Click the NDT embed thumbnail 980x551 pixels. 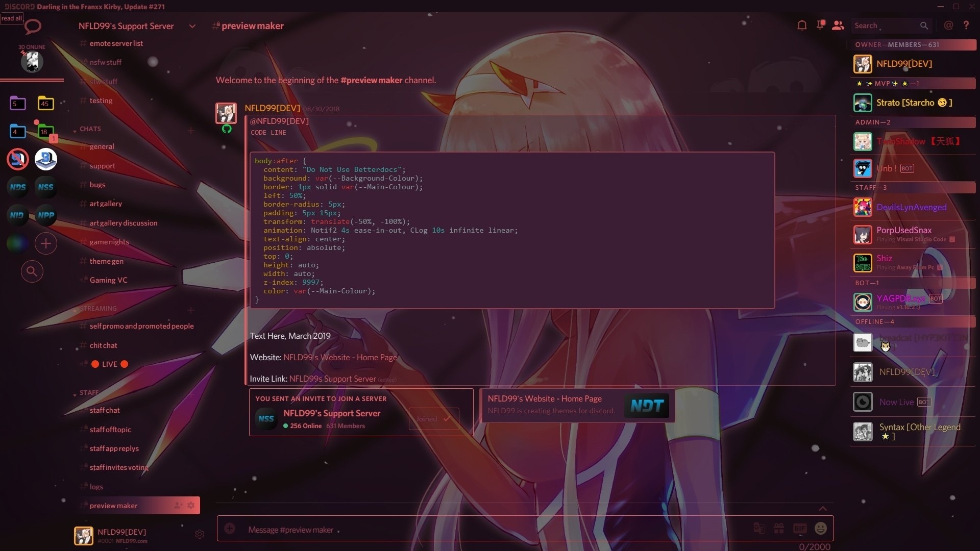click(647, 406)
